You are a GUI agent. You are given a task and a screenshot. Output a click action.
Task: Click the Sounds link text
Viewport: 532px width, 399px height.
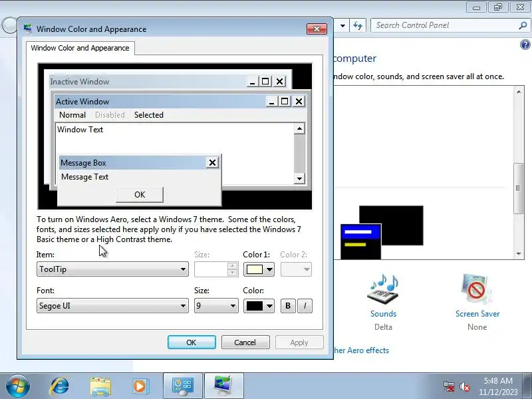(x=384, y=313)
